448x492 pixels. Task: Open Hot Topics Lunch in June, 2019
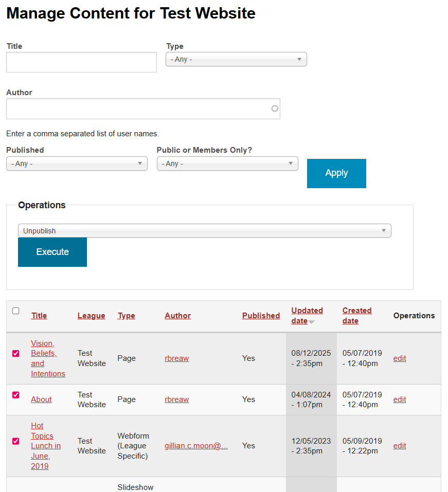pyautogui.click(x=46, y=446)
